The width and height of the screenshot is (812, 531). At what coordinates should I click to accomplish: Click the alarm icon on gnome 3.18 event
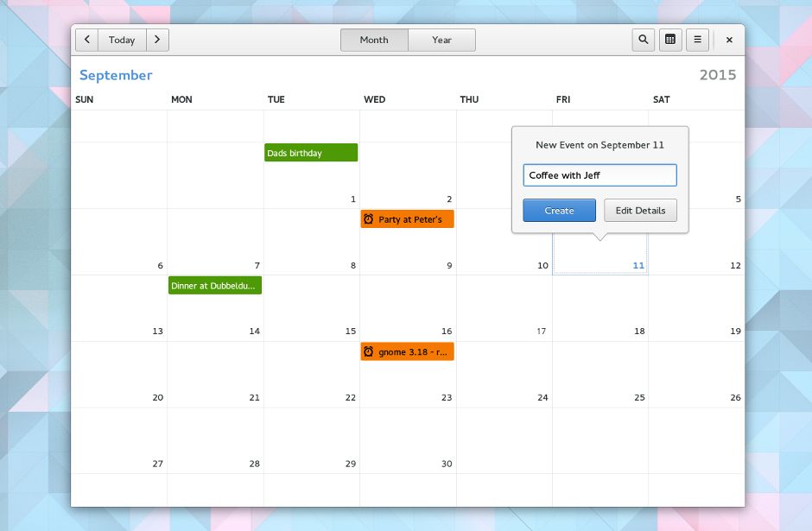(x=370, y=351)
